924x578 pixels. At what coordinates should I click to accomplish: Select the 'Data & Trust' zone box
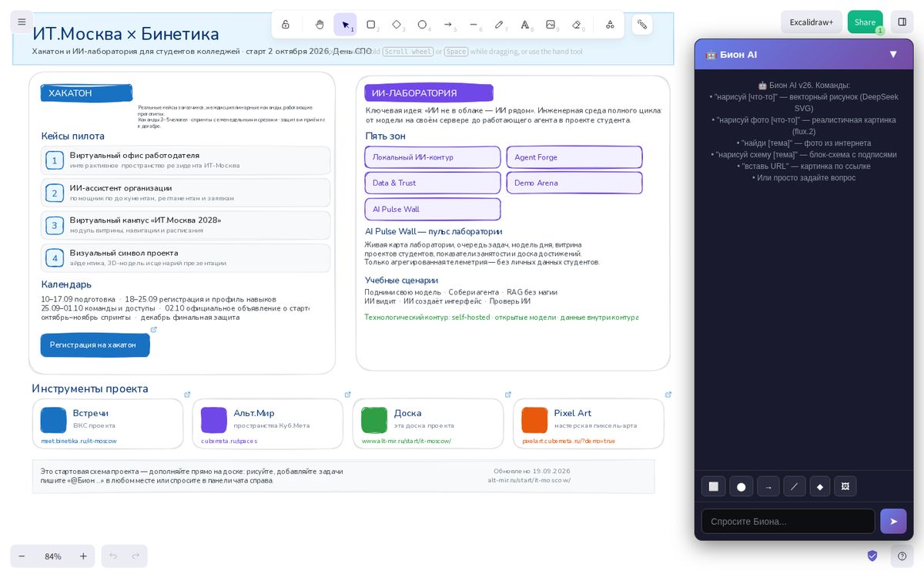tap(433, 183)
